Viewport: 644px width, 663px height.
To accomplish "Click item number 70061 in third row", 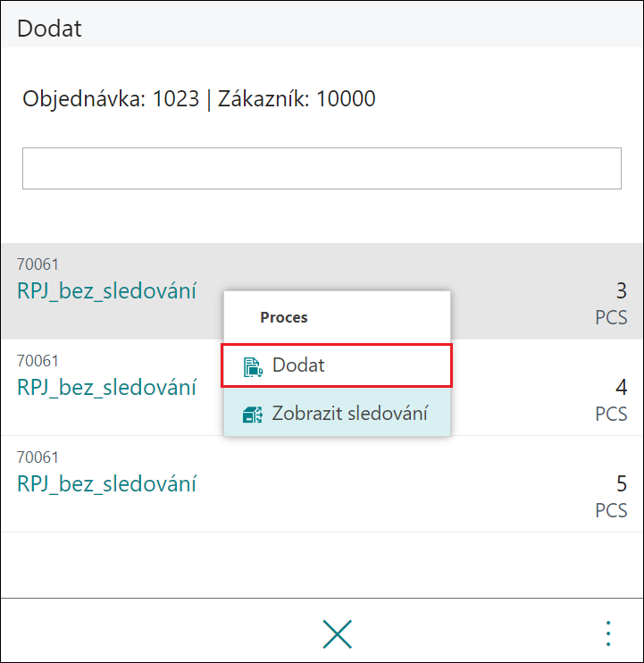I will 38,457.
